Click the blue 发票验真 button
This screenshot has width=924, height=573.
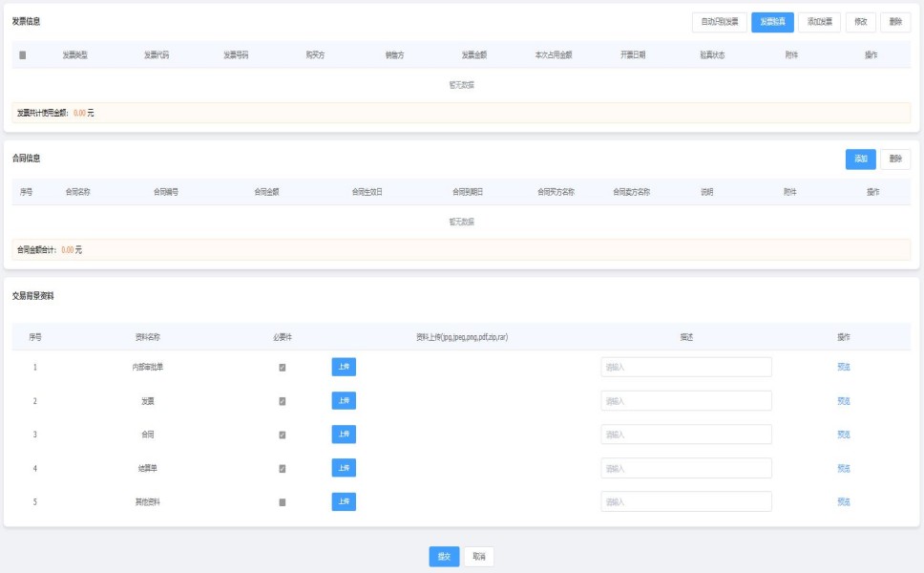tap(772, 23)
